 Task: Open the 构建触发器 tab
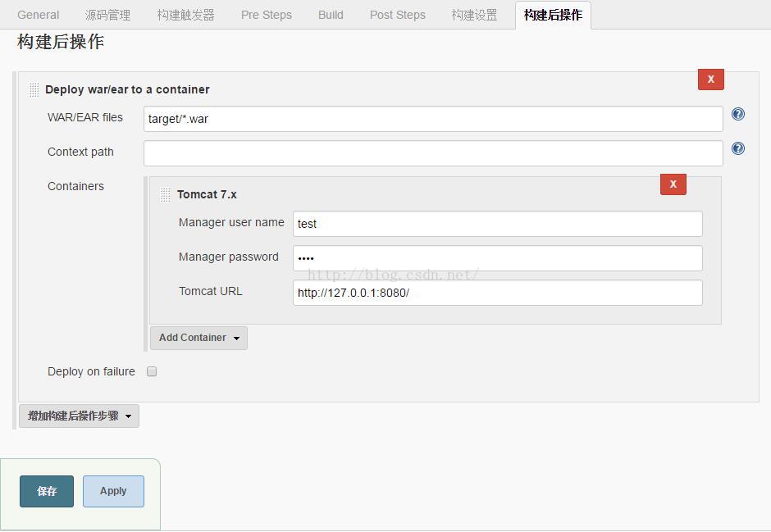pos(185,15)
